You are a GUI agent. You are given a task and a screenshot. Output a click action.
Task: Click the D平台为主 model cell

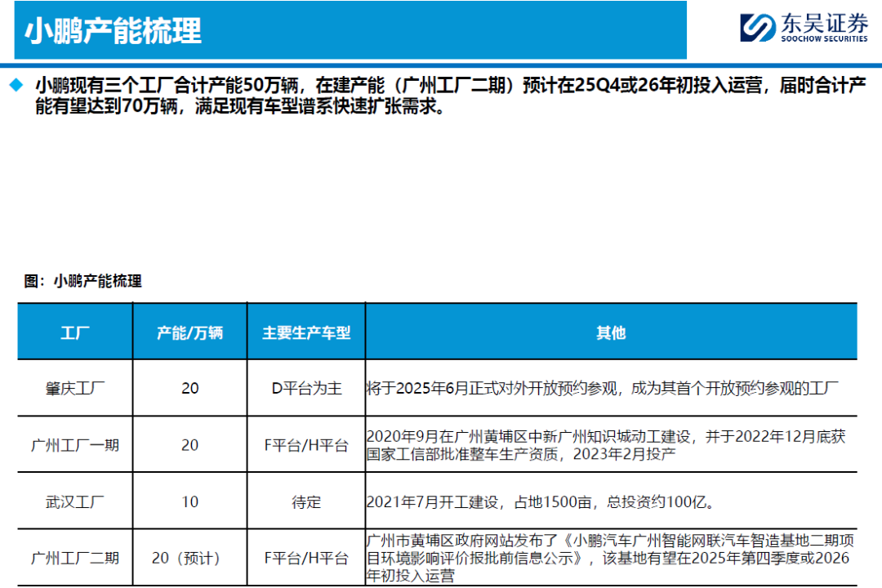click(306, 389)
